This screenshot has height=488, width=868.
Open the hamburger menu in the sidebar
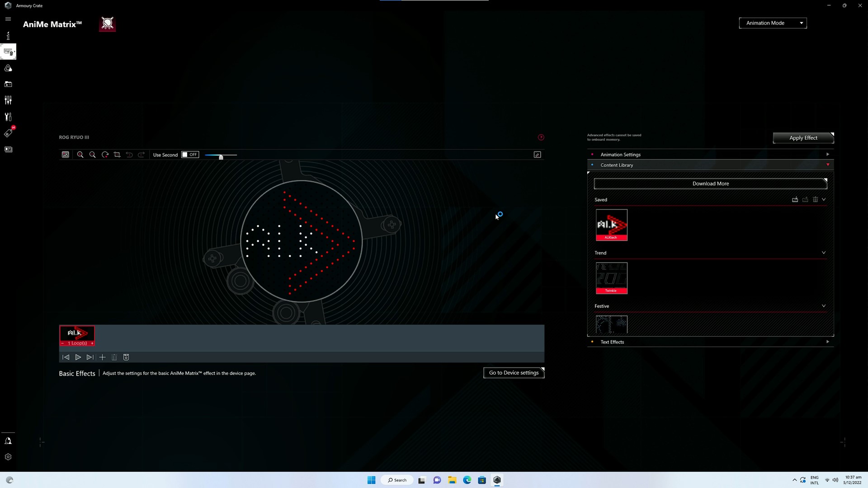pyautogui.click(x=8, y=19)
